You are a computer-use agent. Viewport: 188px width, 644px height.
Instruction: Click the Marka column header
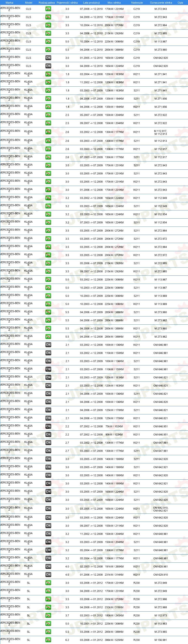point(10,2)
